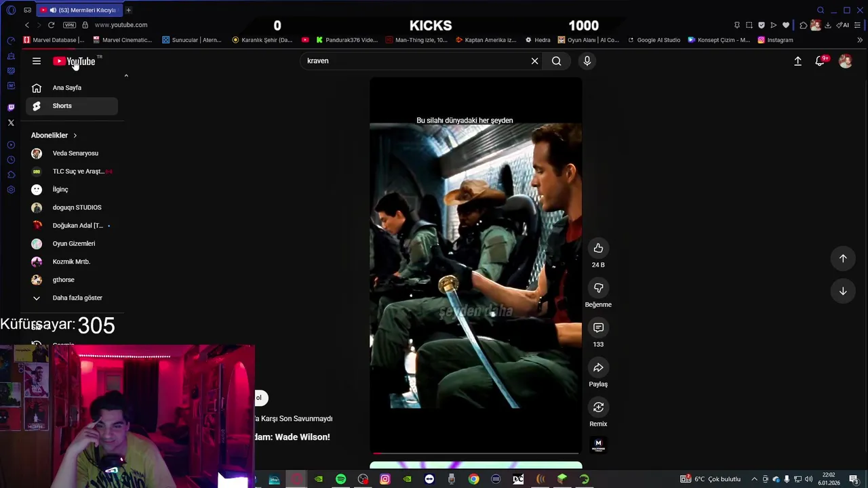This screenshot has width=868, height=488.
Task: Open Windows notification center
Action: (x=854, y=479)
